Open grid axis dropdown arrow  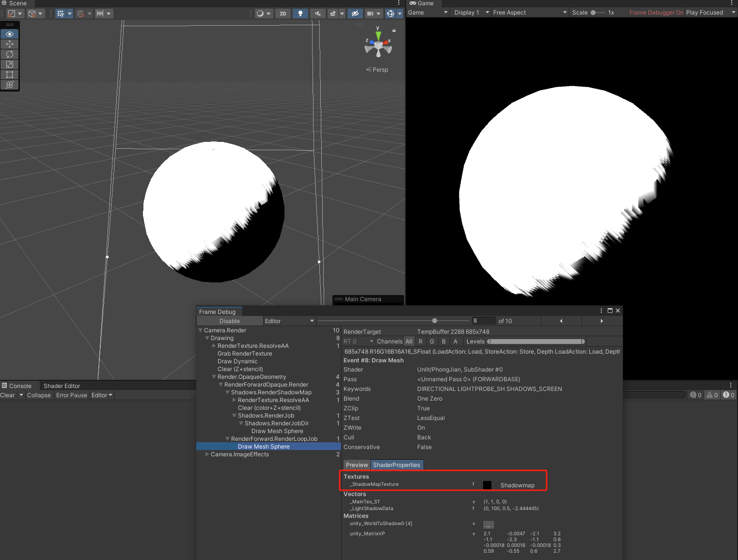pyautogui.click(x=70, y=14)
